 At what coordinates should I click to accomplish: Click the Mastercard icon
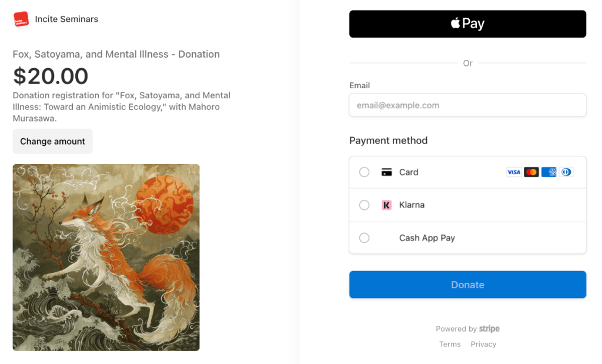point(531,172)
